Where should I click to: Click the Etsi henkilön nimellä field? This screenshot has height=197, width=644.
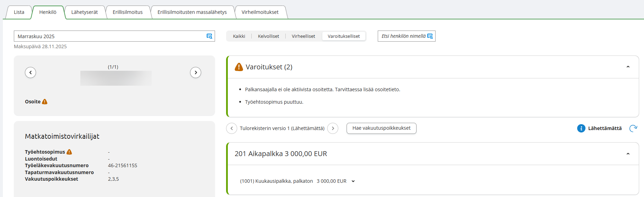(x=406, y=36)
